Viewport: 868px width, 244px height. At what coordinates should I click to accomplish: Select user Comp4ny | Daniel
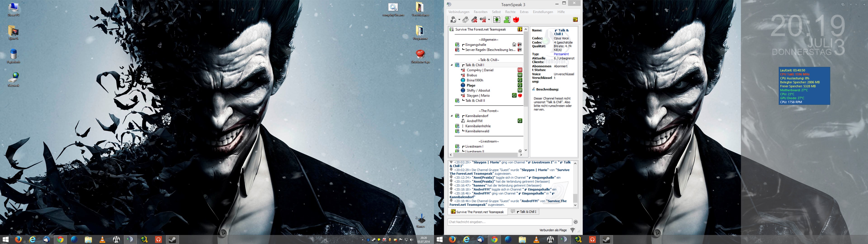[480, 70]
